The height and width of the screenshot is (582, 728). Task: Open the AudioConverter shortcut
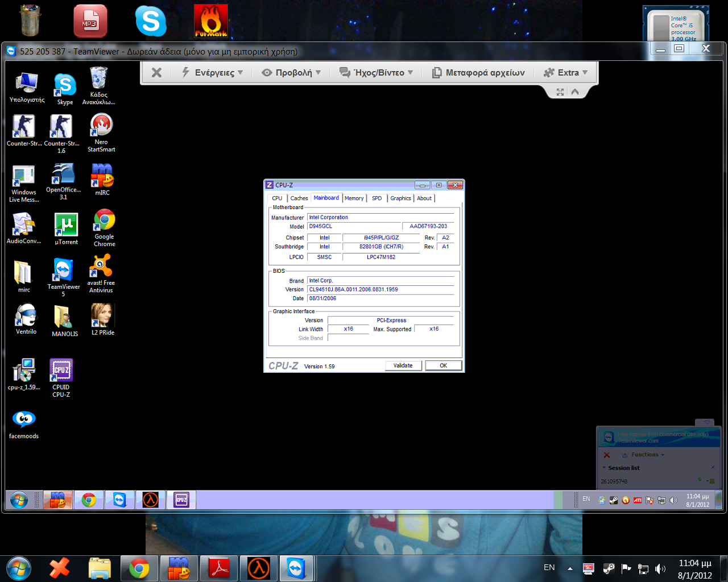pos(24,228)
